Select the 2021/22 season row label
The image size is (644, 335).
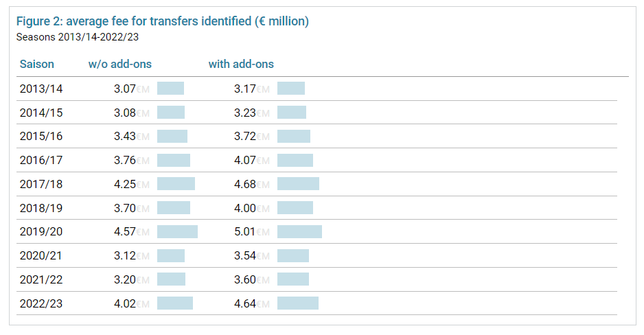coord(41,279)
